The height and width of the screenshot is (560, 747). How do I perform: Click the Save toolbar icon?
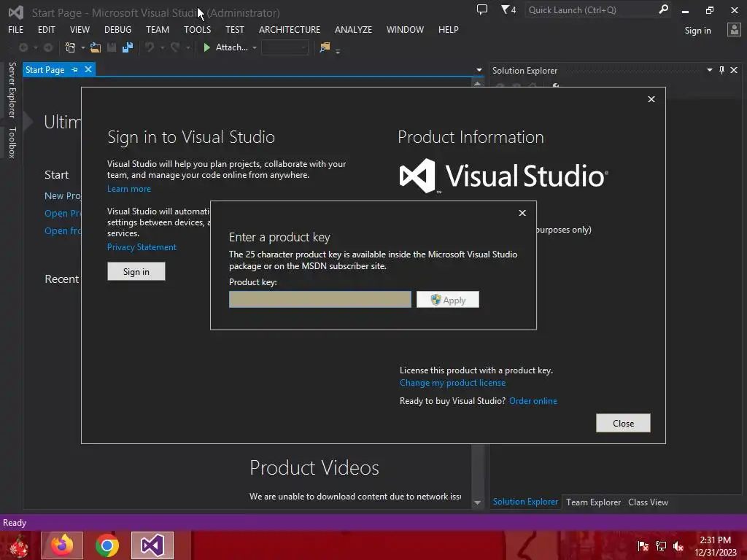(112, 47)
